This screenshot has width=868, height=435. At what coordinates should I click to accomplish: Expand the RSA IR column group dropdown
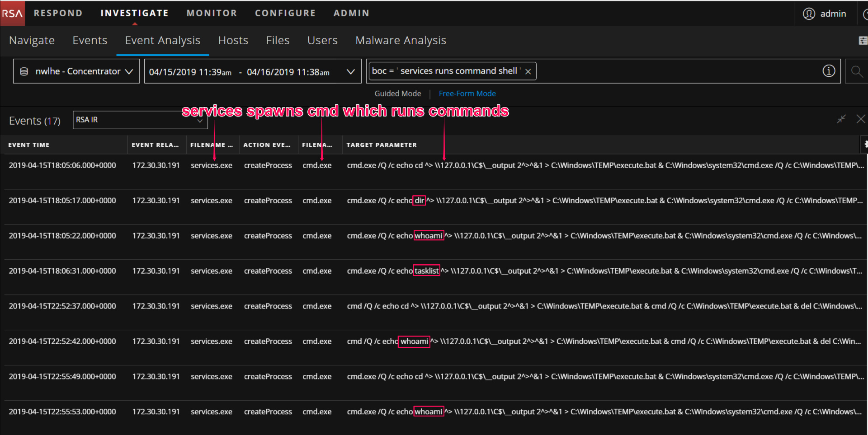[x=200, y=121]
